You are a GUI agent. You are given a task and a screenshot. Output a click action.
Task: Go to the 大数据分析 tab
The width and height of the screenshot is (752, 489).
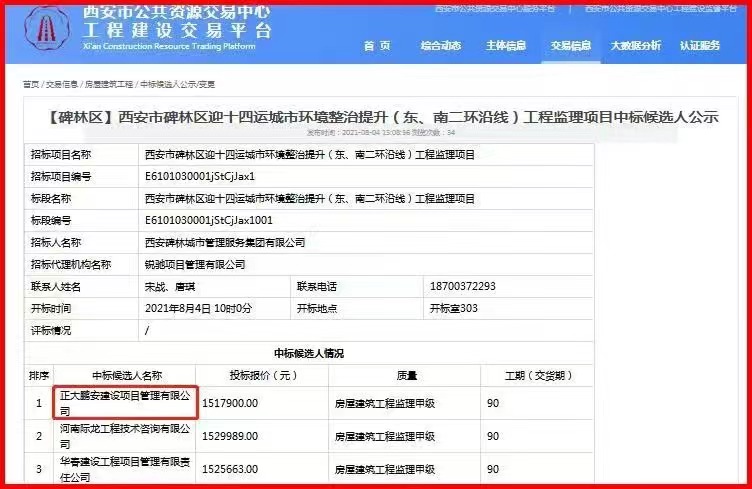(x=636, y=46)
